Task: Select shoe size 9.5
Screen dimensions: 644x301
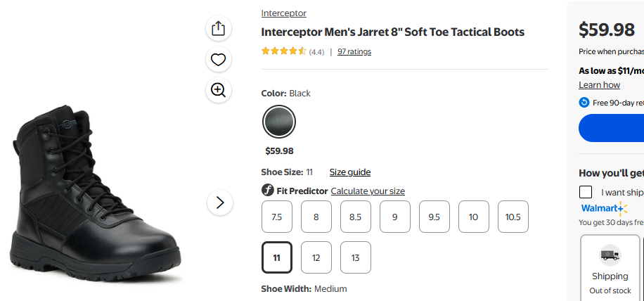Action: pyautogui.click(x=434, y=217)
